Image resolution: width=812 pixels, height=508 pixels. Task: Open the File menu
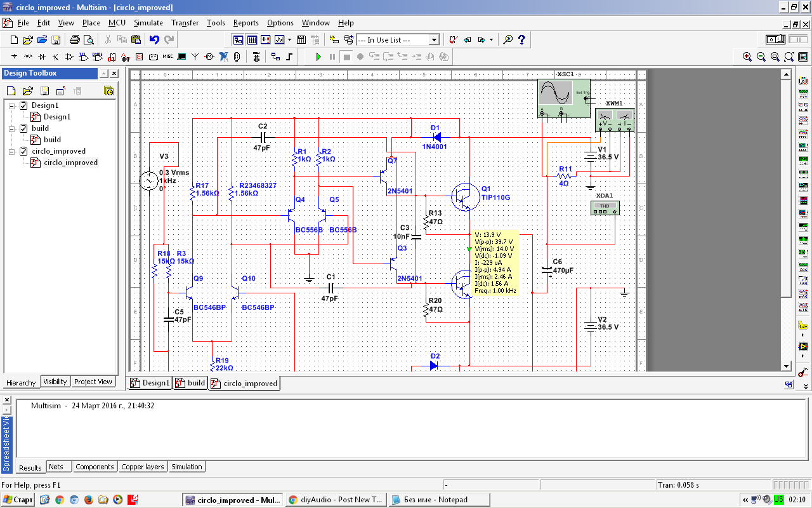[23, 23]
